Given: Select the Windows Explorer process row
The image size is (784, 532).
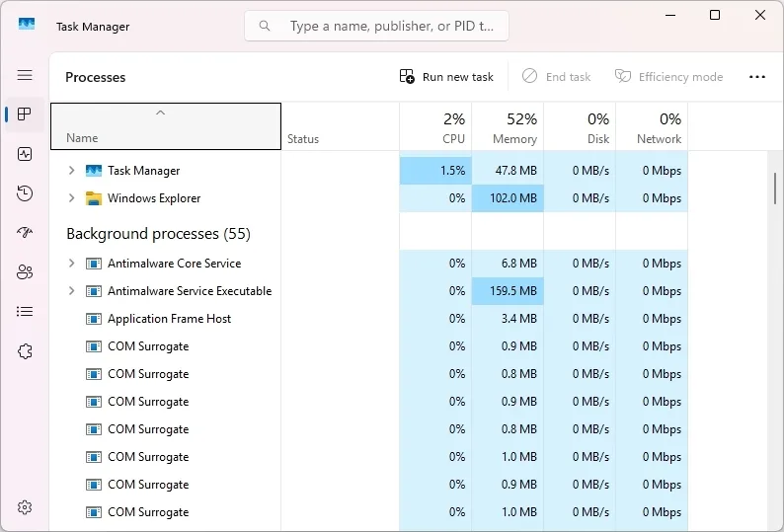Looking at the screenshot, I should (369, 198).
